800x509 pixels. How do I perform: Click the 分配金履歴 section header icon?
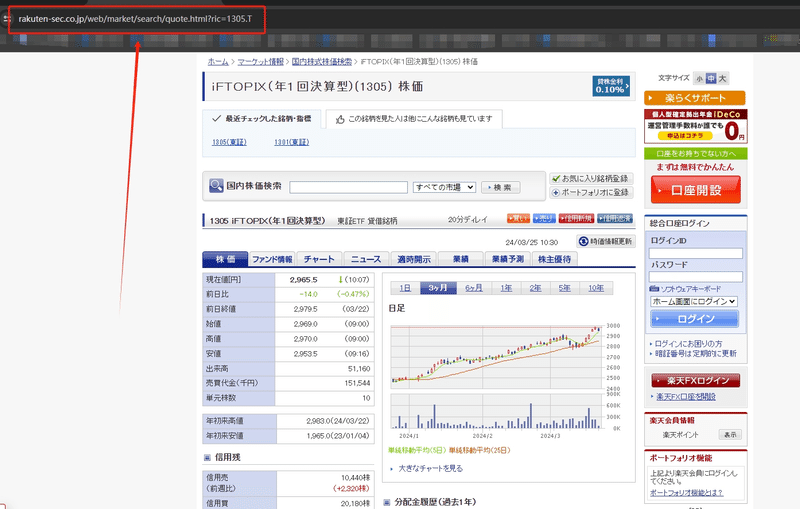pos(386,502)
